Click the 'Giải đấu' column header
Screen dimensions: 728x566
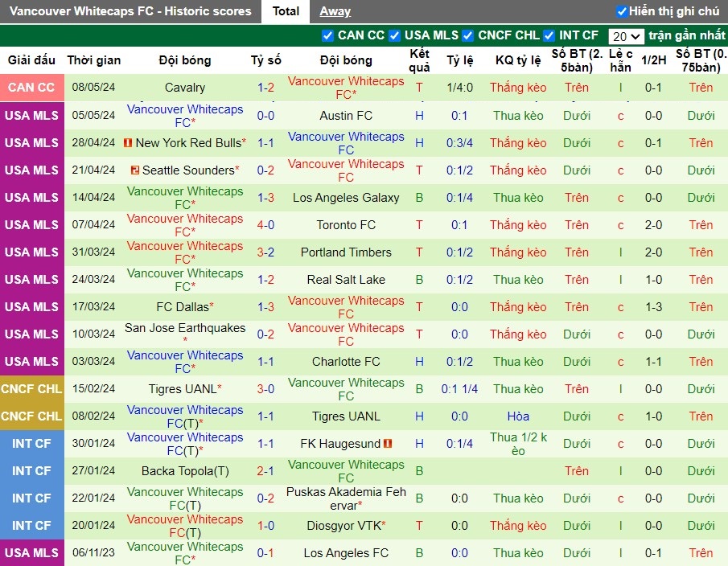point(31,60)
